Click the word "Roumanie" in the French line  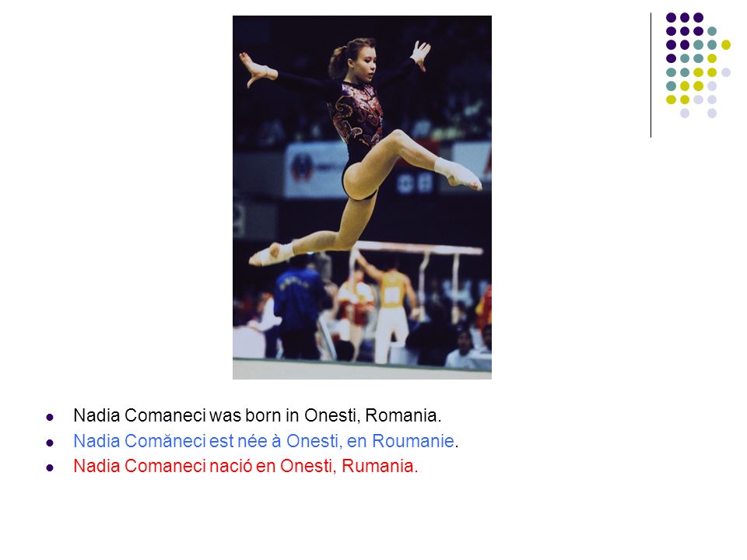(412, 441)
